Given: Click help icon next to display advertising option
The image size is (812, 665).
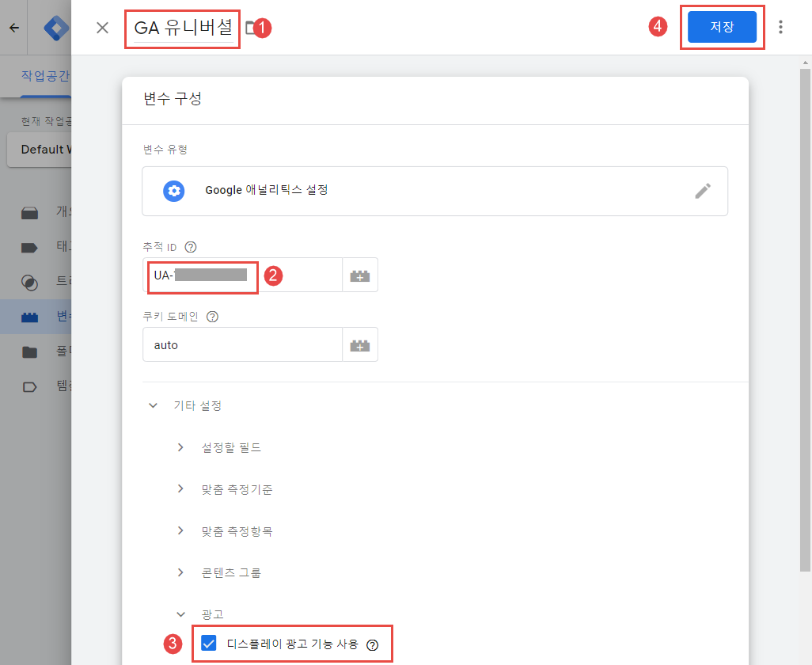Looking at the screenshot, I should tap(372, 644).
